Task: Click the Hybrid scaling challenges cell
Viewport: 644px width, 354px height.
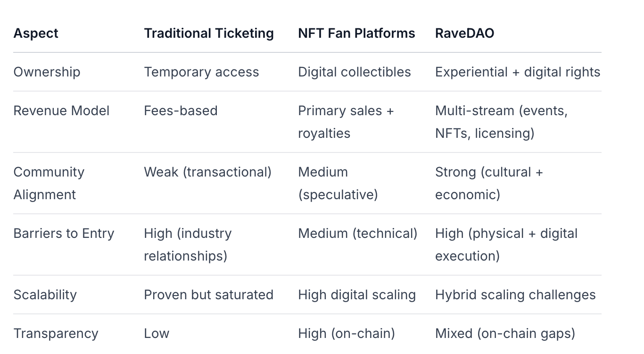Action: tap(515, 295)
